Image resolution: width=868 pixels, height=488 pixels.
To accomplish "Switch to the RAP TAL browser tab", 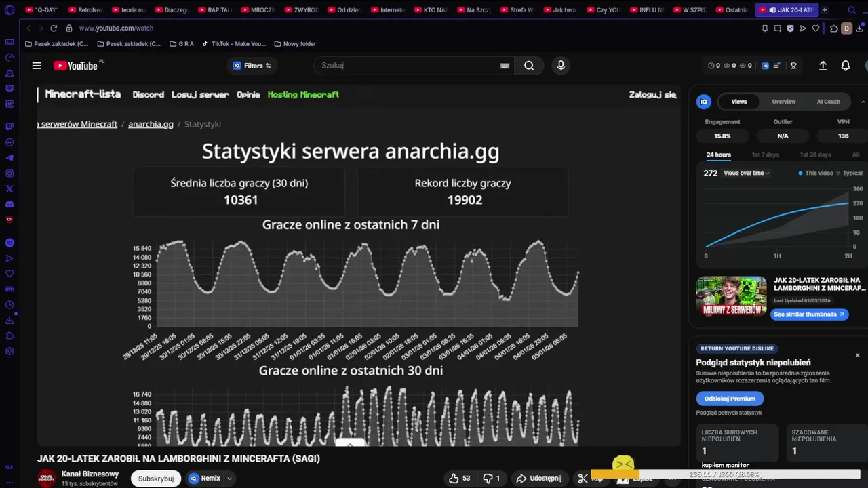I will (215, 10).
